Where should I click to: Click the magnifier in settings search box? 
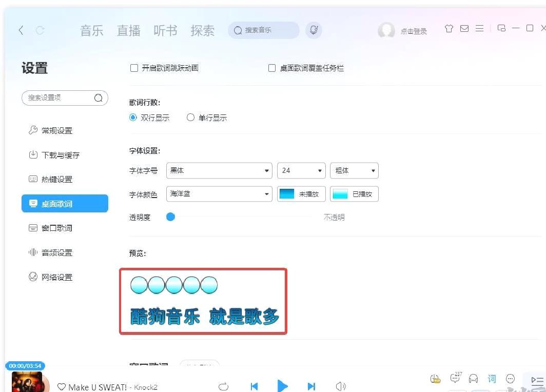click(99, 98)
